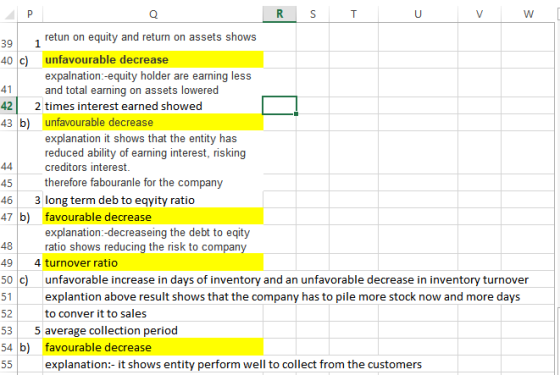The height and width of the screenshot is (375, 560).
Task: Select column header W
Action: pos(528,14)
